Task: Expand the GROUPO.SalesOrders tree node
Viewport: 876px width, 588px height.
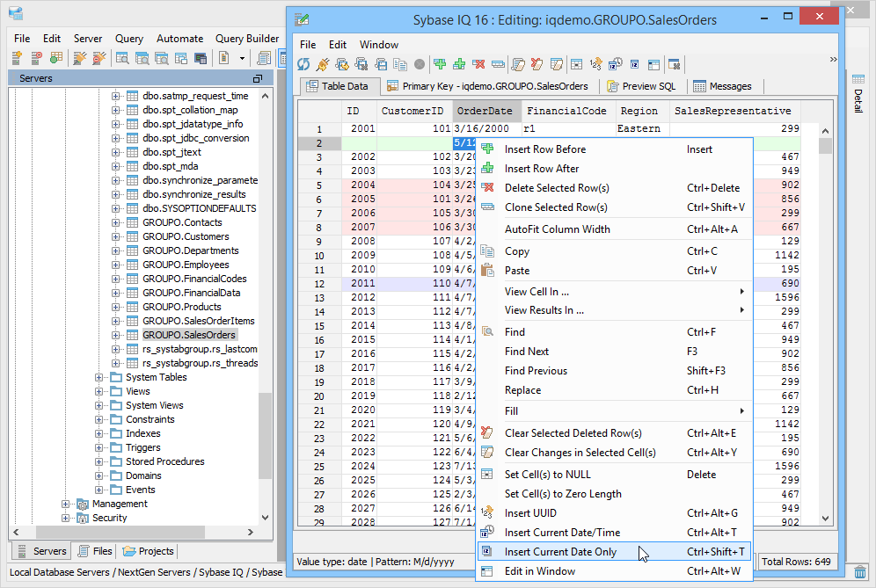Action: pyautogui.click(x=115, y=335)
